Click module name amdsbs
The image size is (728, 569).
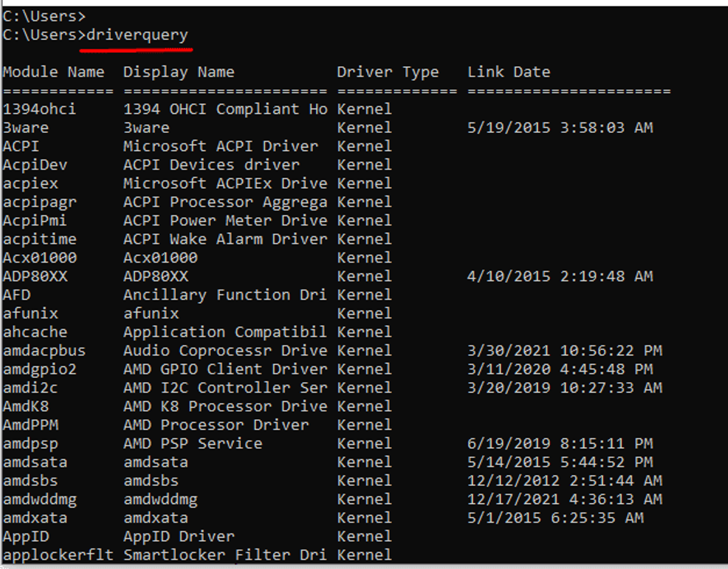click(x=30, y=481)
